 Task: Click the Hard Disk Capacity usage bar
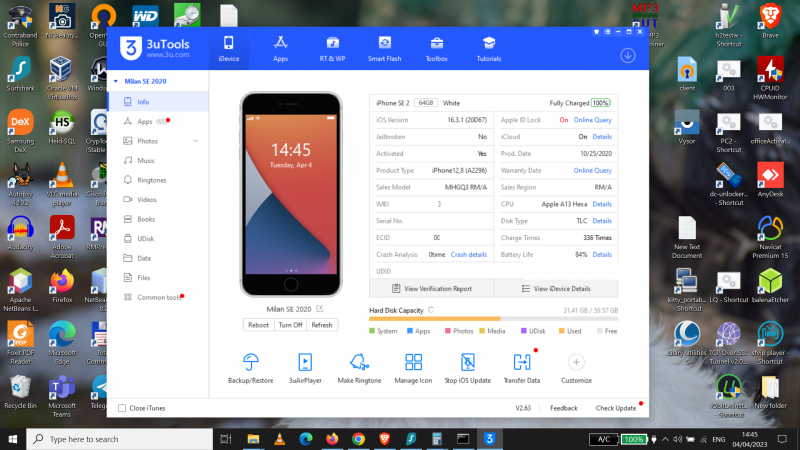[x=493, y=319]
